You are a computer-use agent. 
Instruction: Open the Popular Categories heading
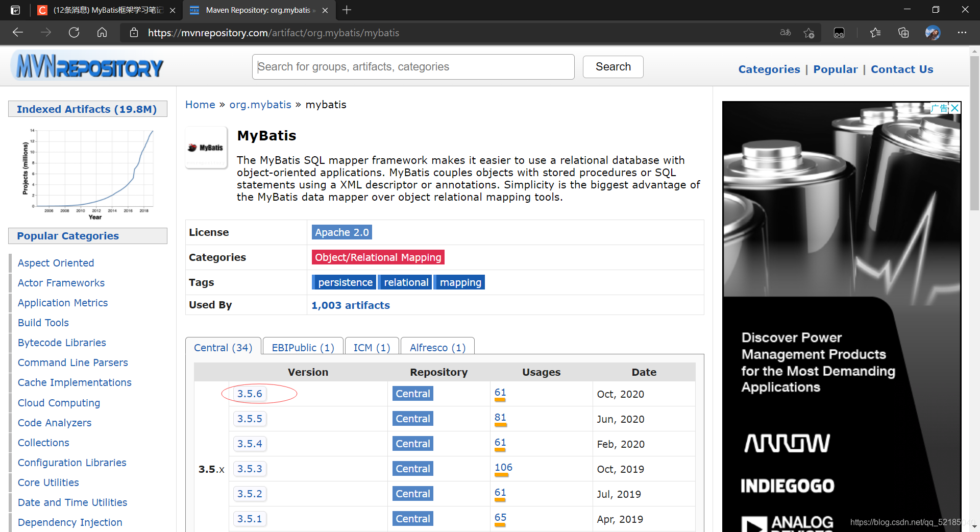[x=68, y=236]
